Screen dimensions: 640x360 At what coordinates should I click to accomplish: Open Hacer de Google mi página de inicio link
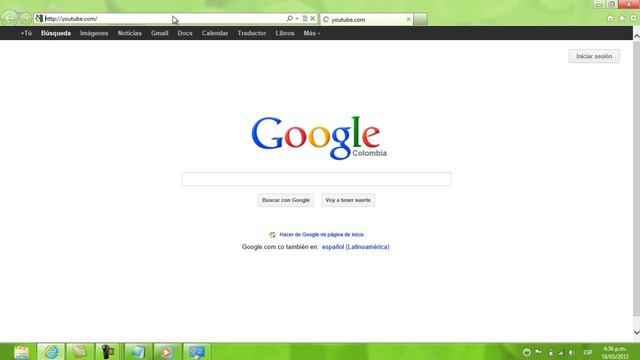pos(322,235)
